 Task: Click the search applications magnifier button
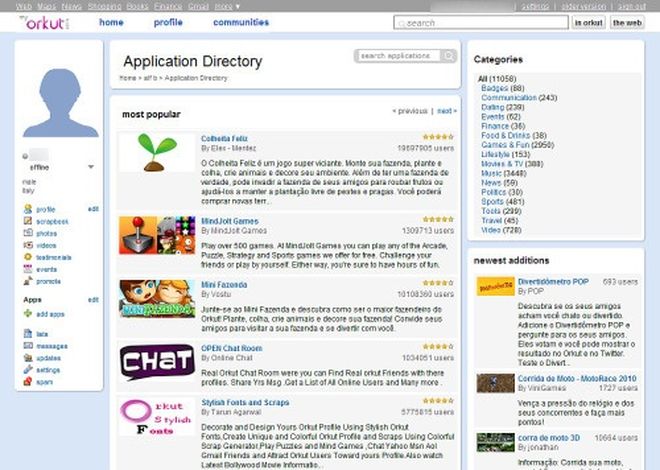tap(449, 56)
